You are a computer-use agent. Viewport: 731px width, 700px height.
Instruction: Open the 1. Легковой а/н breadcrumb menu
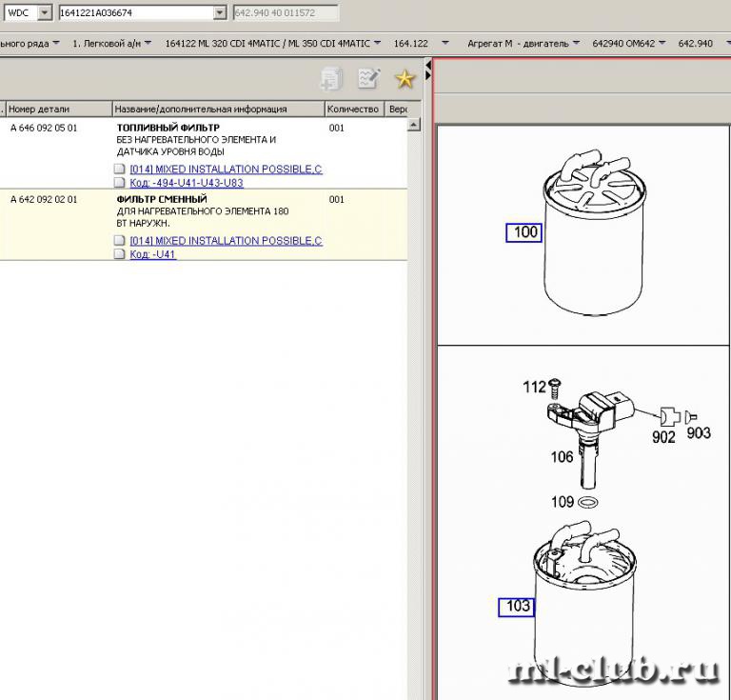(x=152, y=44)
